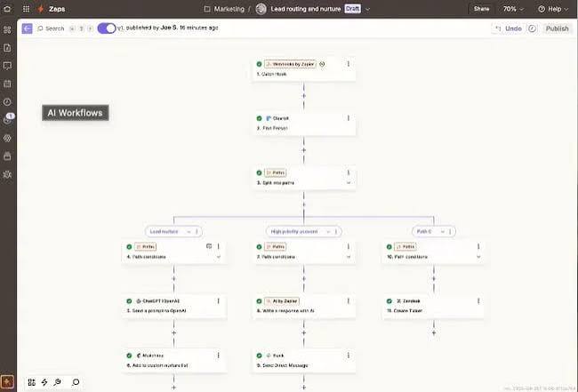
Task: Select the Clearbit Find Person step card
Action: 304,123
